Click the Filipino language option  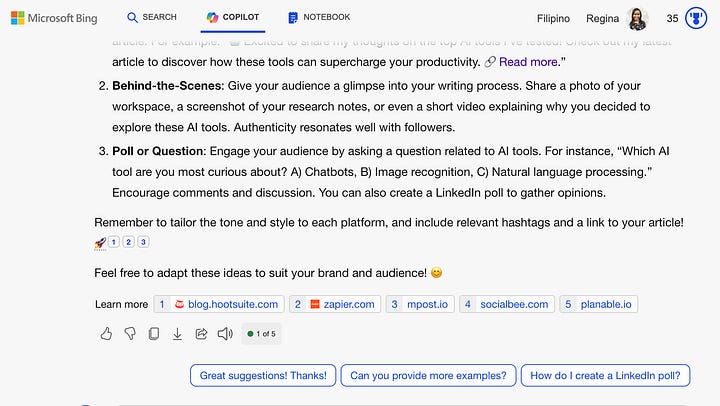click(553, 18)
